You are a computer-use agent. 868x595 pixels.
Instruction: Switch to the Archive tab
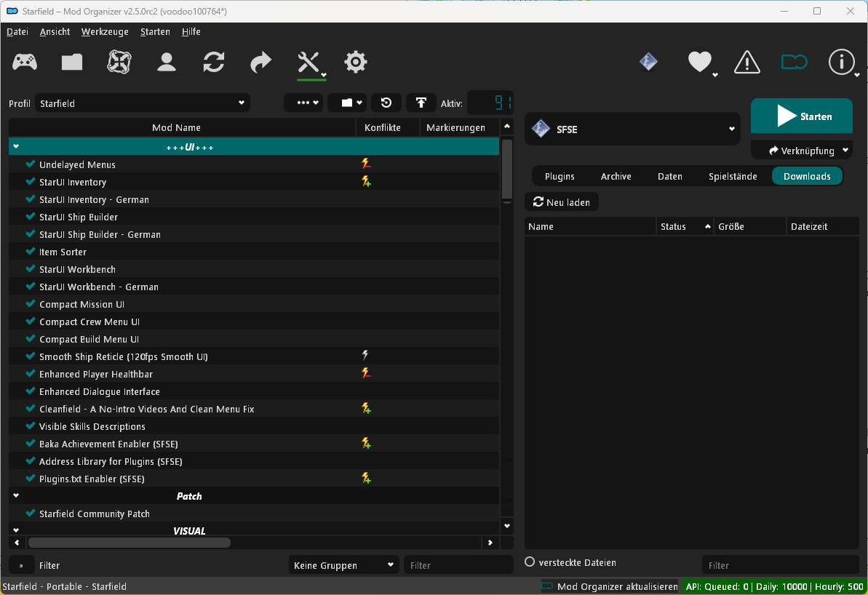coord(616,176)
